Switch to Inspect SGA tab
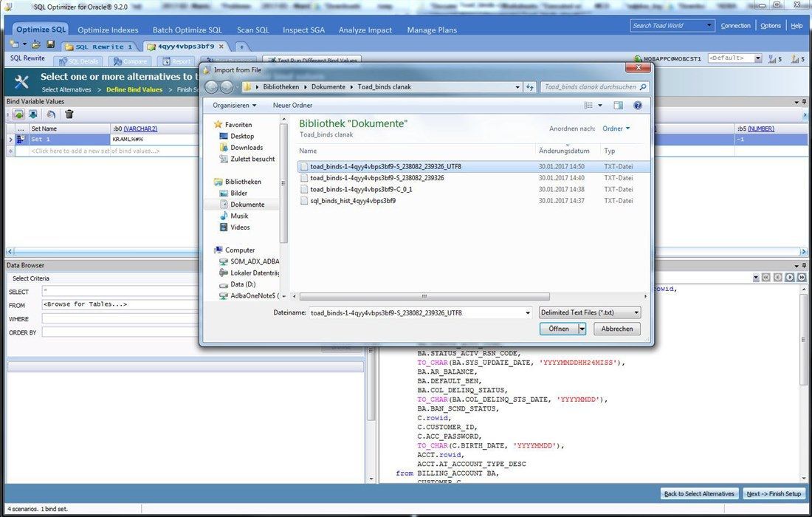 (x=303, y=30)
